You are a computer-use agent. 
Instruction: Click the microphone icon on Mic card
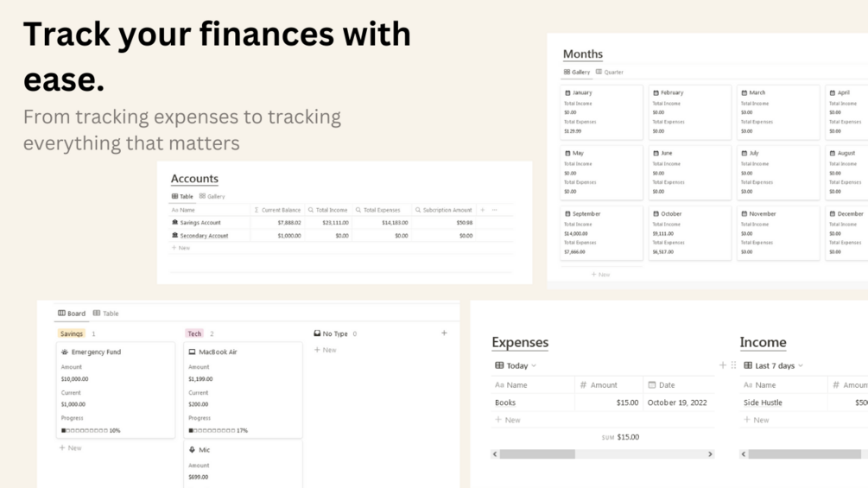click(x=193, y=450)
